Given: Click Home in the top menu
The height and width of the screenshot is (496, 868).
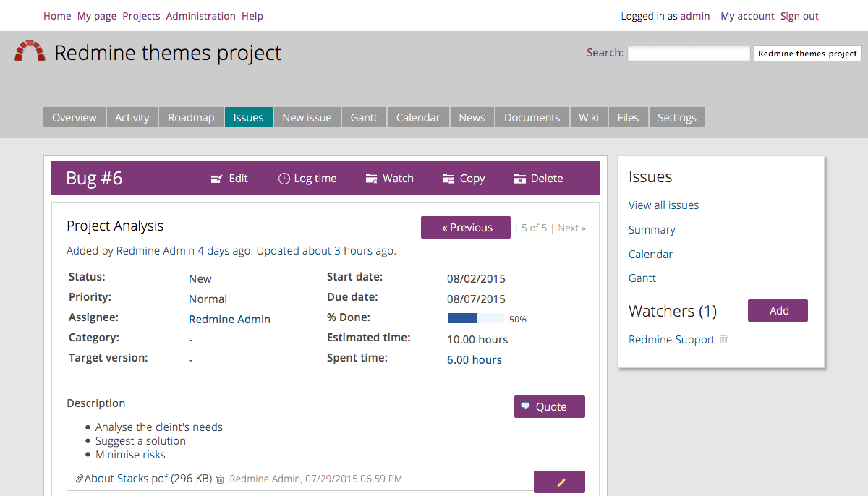Looking at the screenshot, I should click(x=57, y=16).
